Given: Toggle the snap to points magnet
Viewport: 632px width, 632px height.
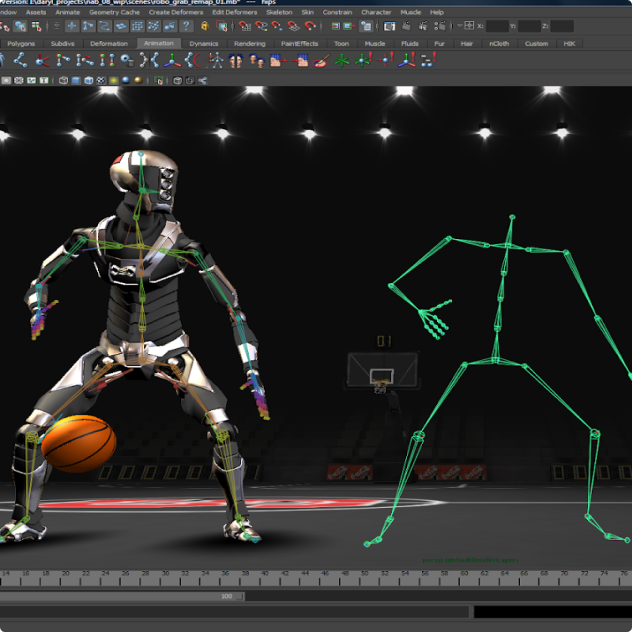Looking at the screenshot, I should (275, 26).
